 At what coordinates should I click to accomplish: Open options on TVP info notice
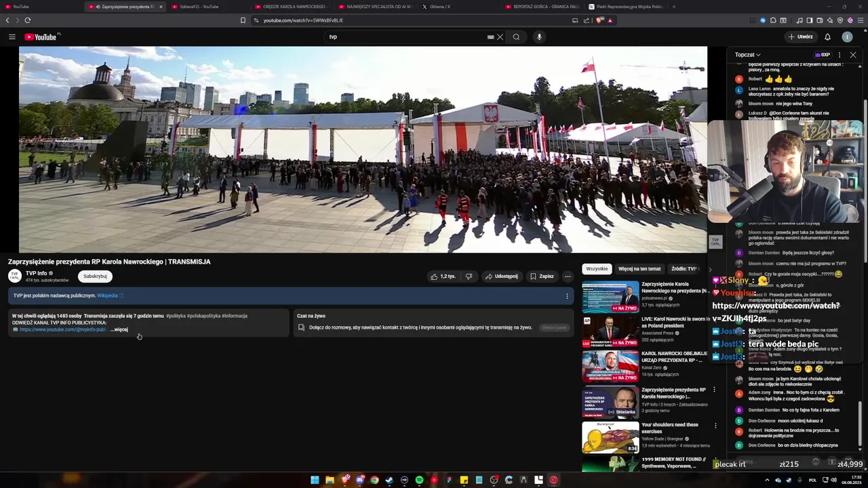[567, 296]
